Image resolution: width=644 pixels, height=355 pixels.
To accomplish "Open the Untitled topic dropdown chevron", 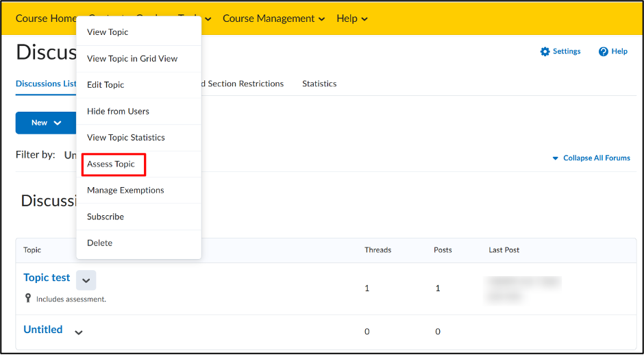I will click(x=79, y=332).
